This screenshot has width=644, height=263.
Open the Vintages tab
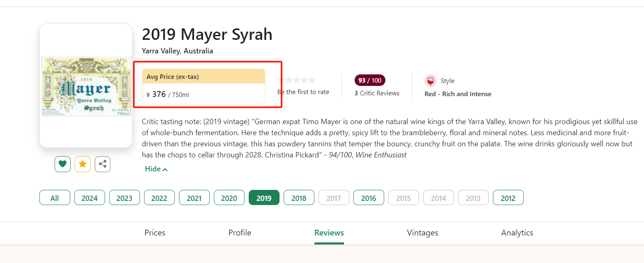tap(422, 233)
